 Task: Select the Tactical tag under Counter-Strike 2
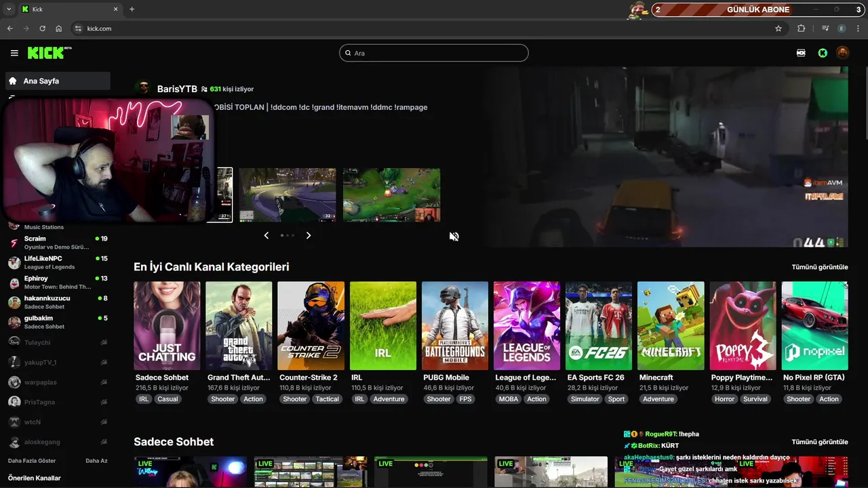(327, 399)
